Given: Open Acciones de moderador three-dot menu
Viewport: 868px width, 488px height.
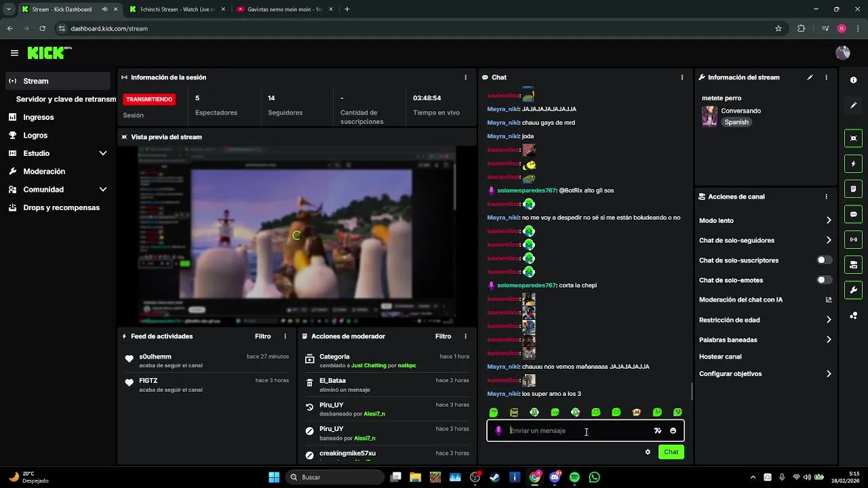Looking at the screenshot, I should point(465,336).
